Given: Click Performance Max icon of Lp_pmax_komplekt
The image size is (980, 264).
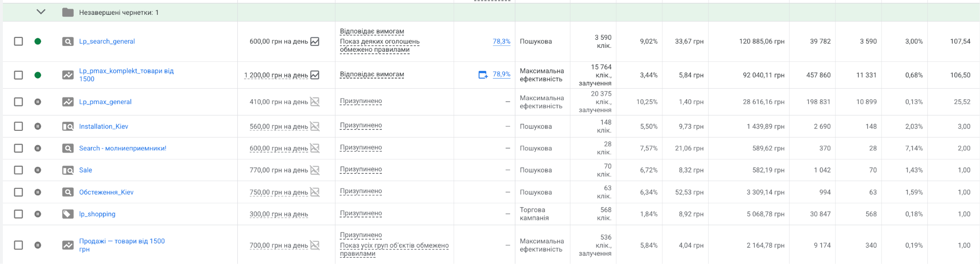Looking at the screenshot, I should click(68, 75).
